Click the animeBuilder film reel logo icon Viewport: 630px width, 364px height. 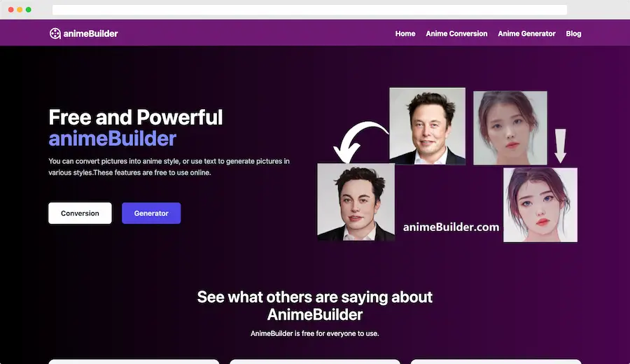tap(55, 34)
